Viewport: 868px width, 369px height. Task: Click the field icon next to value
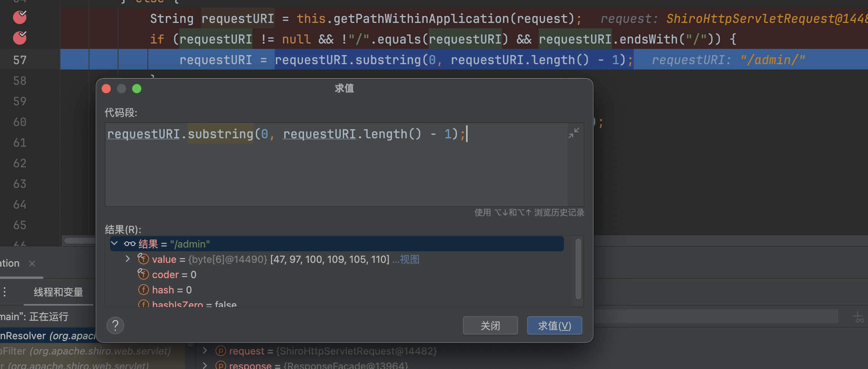[143, 259]
